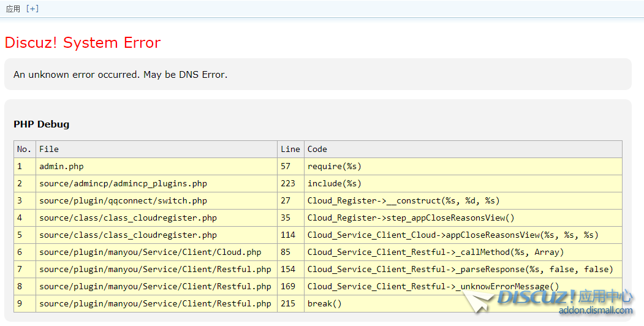The width and height of the screenshot is (644, 326).
Task: Click line number 215
Action: point(291,304)
